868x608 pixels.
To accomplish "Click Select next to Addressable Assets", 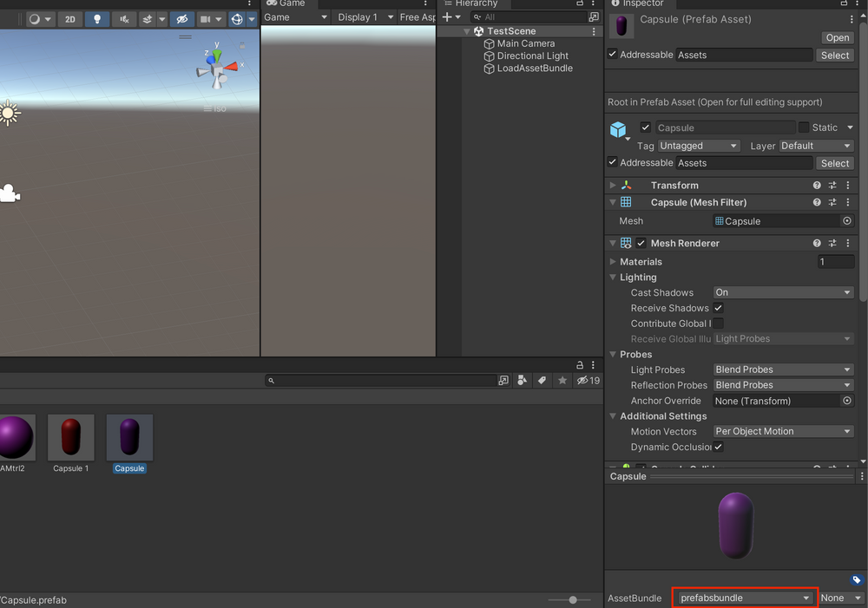I will pos(833,55).
